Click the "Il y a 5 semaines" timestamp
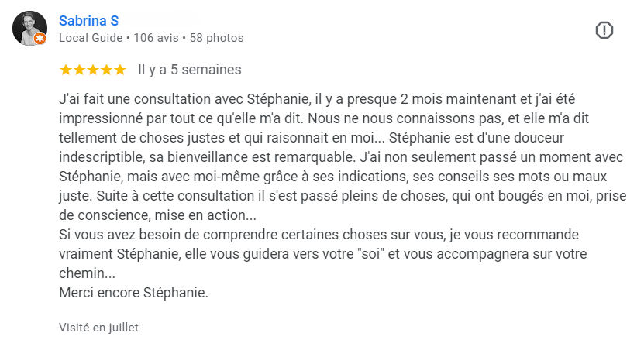644x340 pixels. click(189, 70)
